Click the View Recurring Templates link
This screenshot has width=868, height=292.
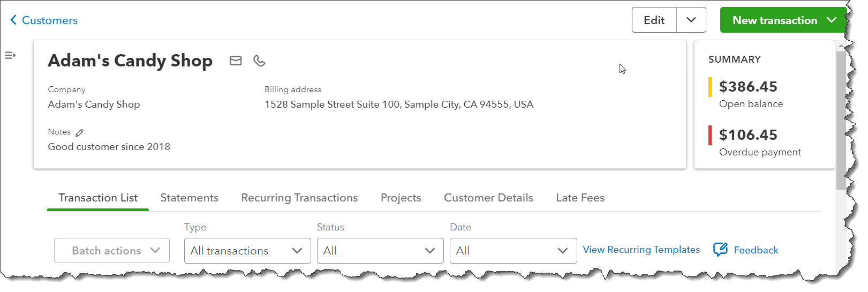click(x=641, y=250)
